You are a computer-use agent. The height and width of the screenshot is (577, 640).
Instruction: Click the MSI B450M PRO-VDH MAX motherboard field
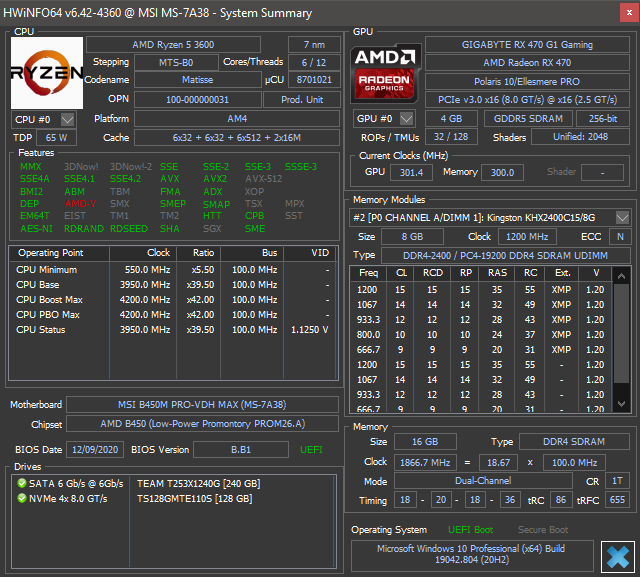click(202, 405)
